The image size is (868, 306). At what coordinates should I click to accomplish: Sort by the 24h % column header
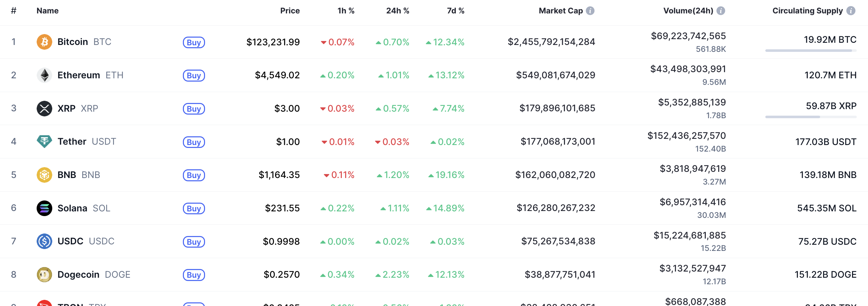point(397,11)
